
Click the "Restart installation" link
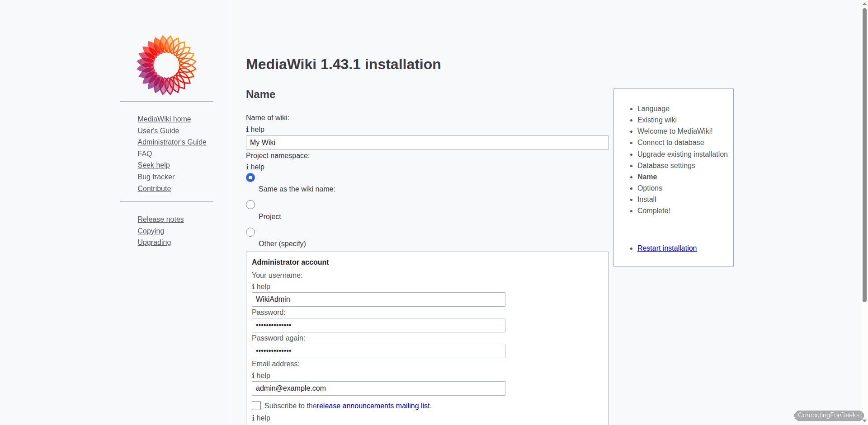coord(667,248)
